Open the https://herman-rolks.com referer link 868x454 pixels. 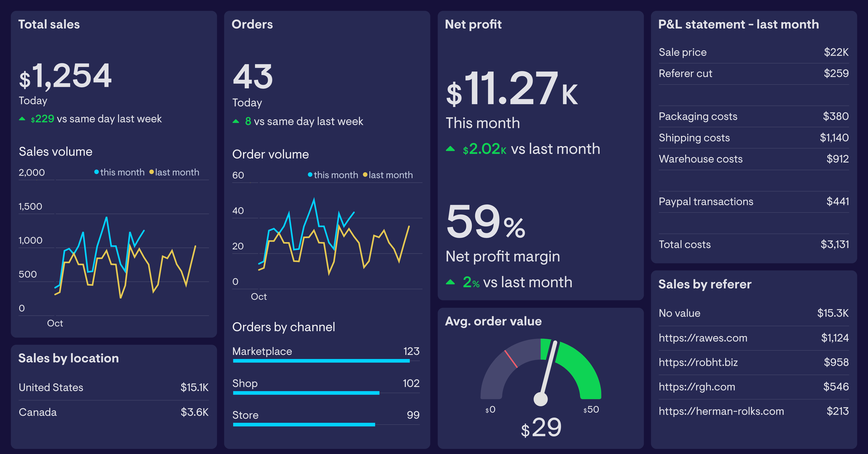click(x=721, y=411)
